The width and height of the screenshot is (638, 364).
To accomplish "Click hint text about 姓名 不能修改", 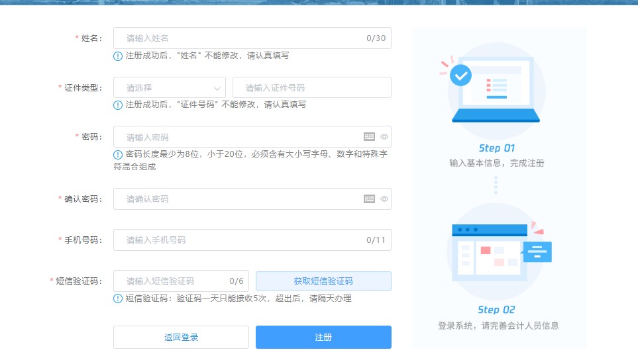I will 207,56.
